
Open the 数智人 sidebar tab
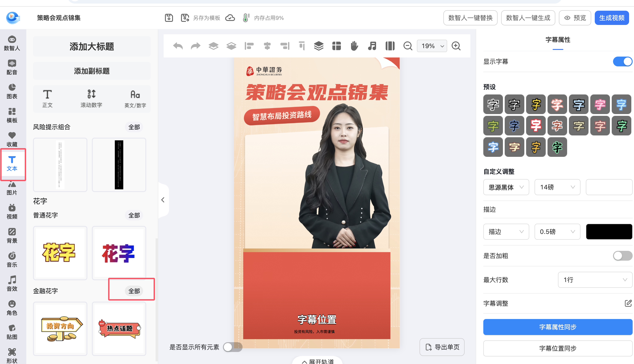click(12, 43)
